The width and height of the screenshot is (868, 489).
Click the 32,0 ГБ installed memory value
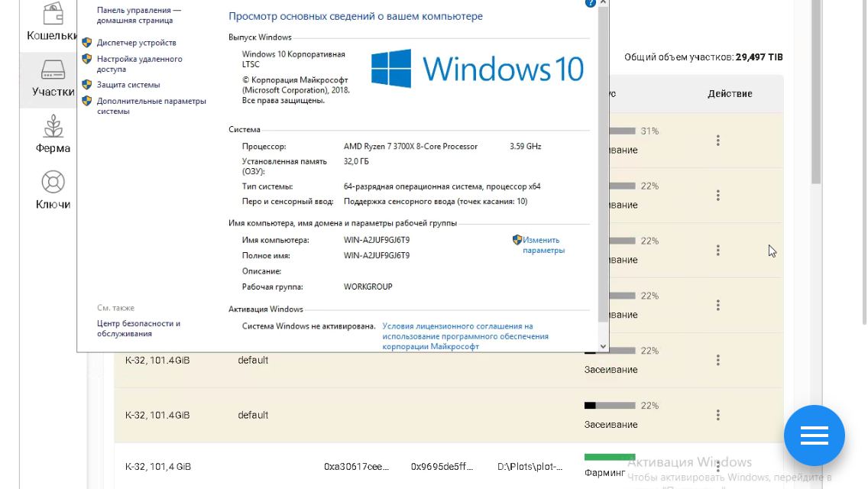[x=356, y=161]
